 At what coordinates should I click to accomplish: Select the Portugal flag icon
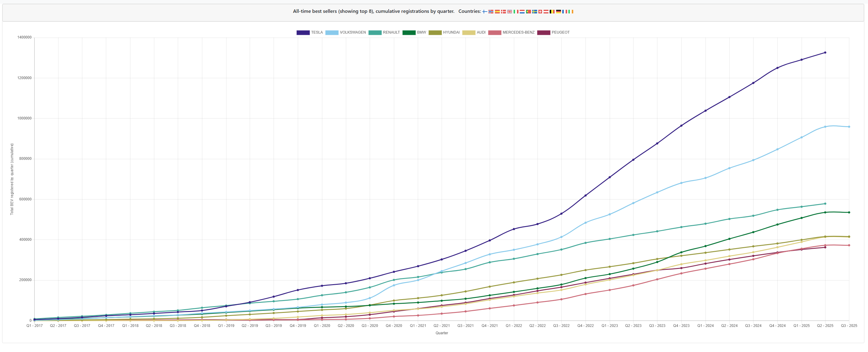click(x=529, y=11)
